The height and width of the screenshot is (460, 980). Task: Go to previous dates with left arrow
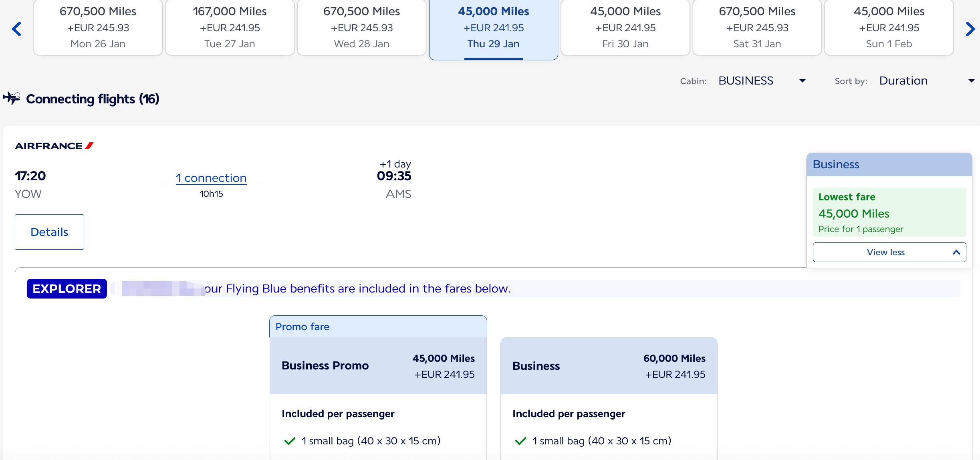click(16, 29)
